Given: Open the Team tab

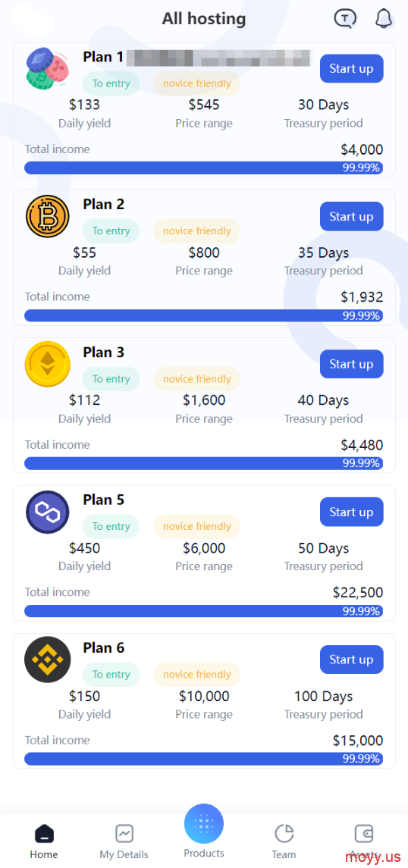Looking at the screenshot, I should [284, 841].
